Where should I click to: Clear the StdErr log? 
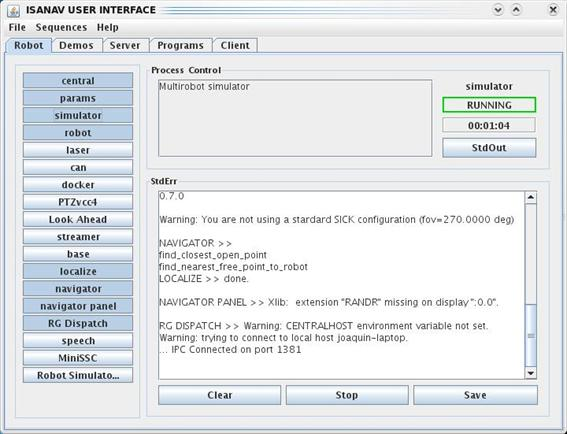point(219,395)
